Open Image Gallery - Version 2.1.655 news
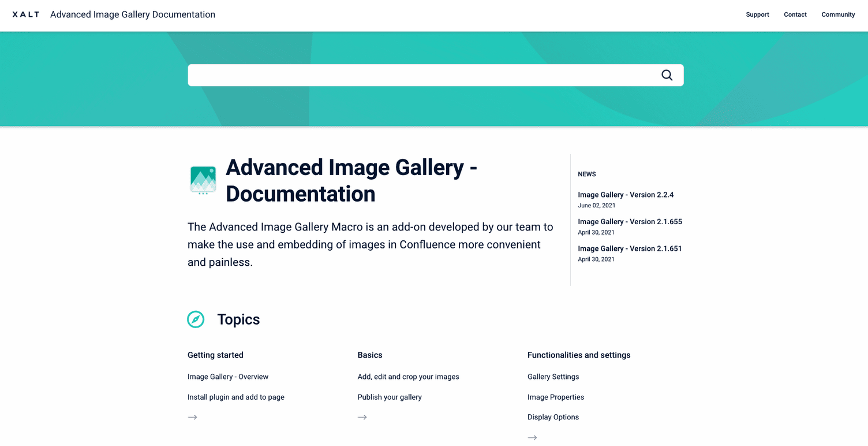 (630, 222)
